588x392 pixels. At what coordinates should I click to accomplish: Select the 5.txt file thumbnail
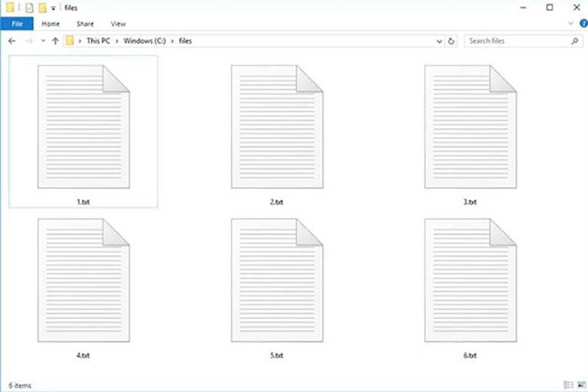click(277, 281)
